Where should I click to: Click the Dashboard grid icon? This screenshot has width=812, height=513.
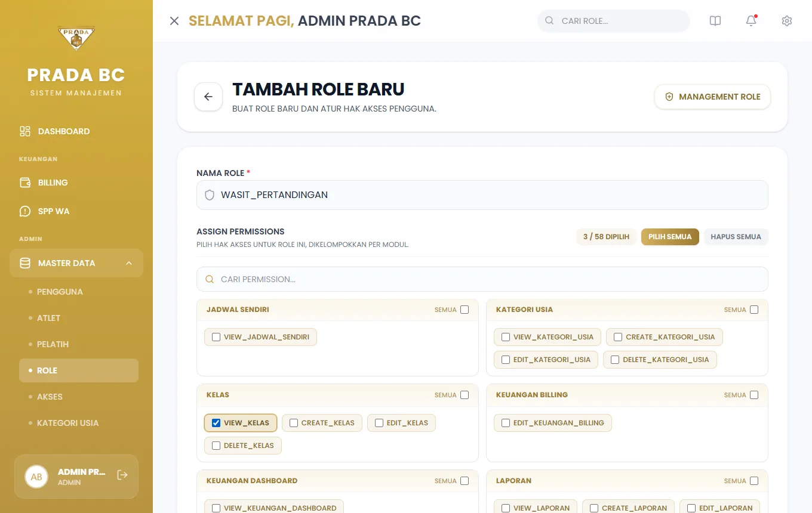[25, 131]
